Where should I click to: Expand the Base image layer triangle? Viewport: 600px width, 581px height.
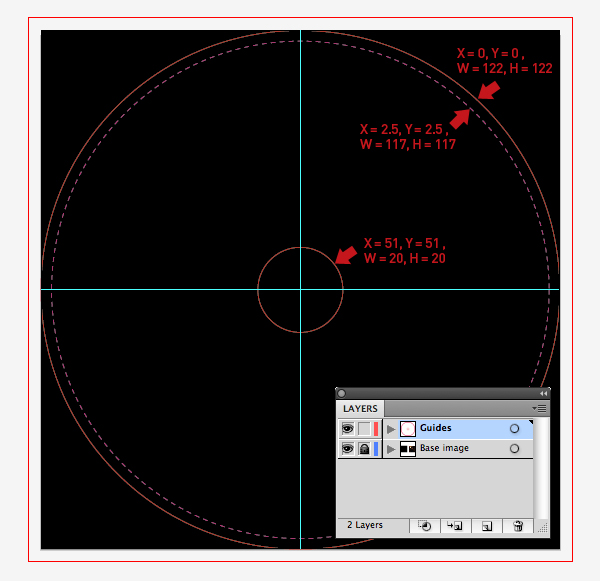click(x=391, y=449)
